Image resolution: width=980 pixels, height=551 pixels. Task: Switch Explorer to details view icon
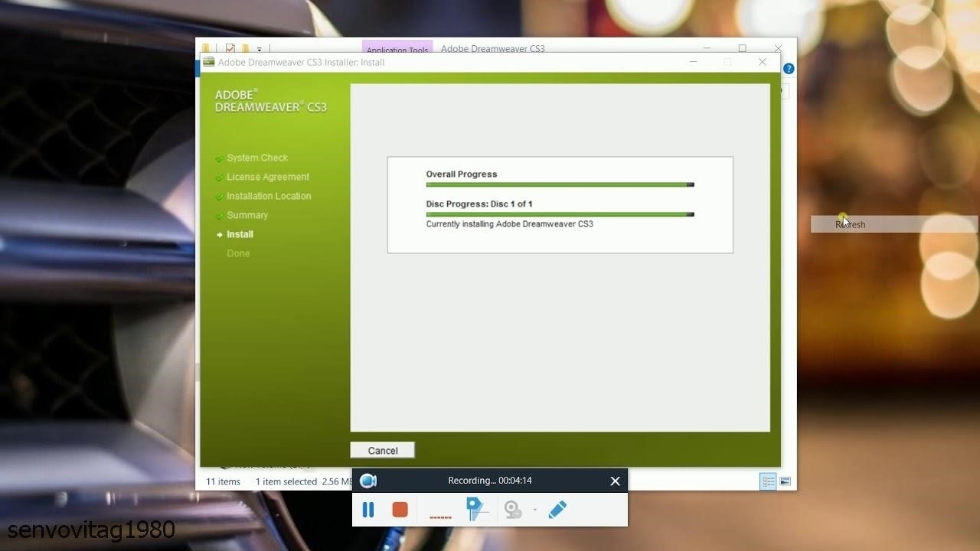pyautogui.click(x=768, y=481)
